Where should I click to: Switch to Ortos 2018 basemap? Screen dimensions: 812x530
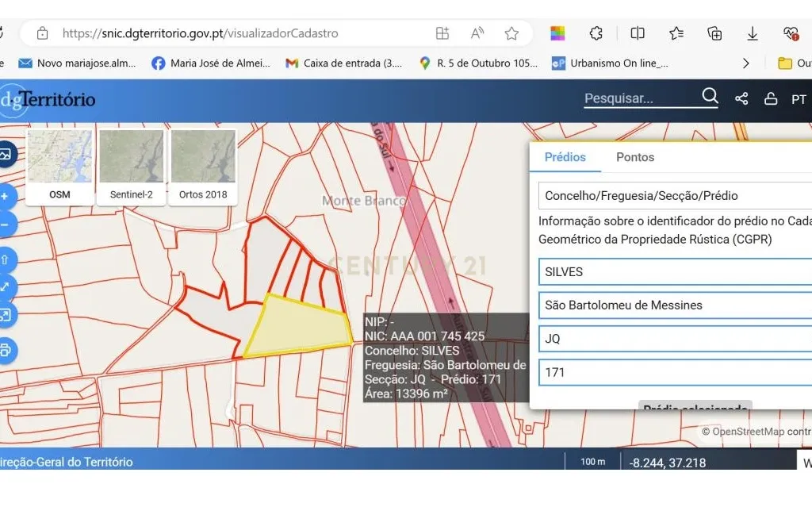click(x=203, y=167)
